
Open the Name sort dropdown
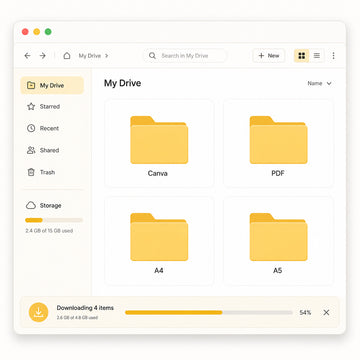click(x=319, y=83)
